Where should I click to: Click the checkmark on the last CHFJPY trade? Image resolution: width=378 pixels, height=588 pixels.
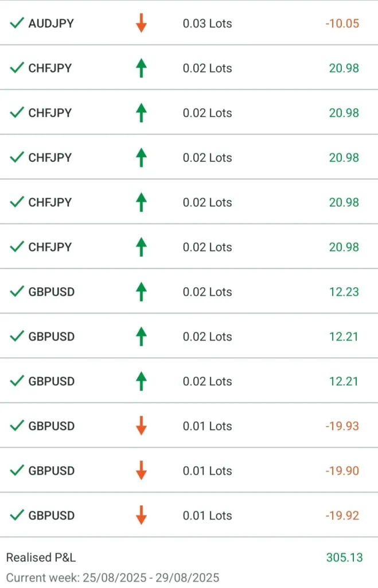[x=17, y=247]
